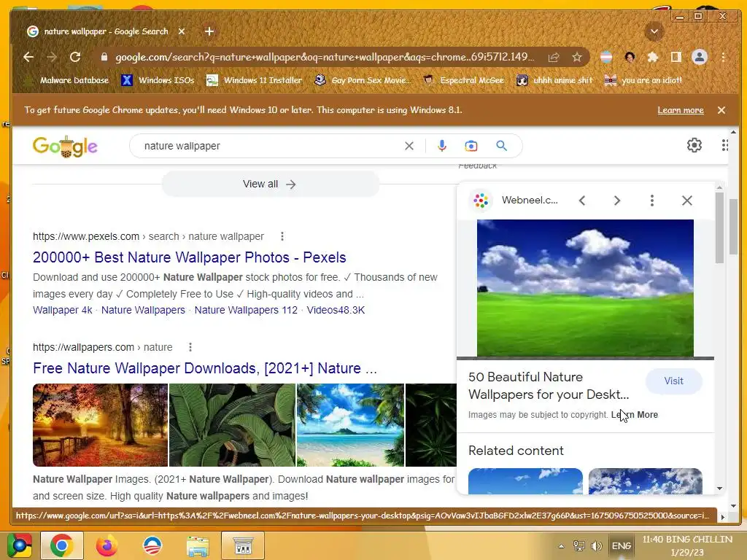Switch ENG input language indicator
The width and height of the screenshot is (747, 560).
622,546
